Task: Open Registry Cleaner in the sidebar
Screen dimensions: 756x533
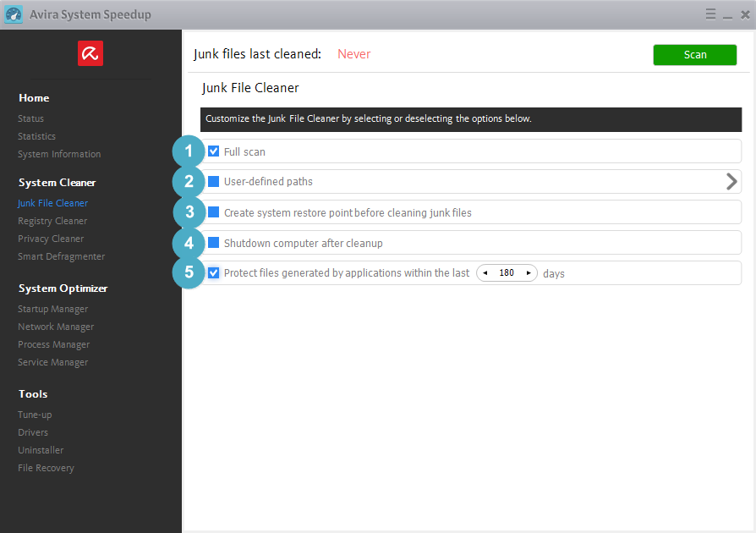Action: pos(52,221)
